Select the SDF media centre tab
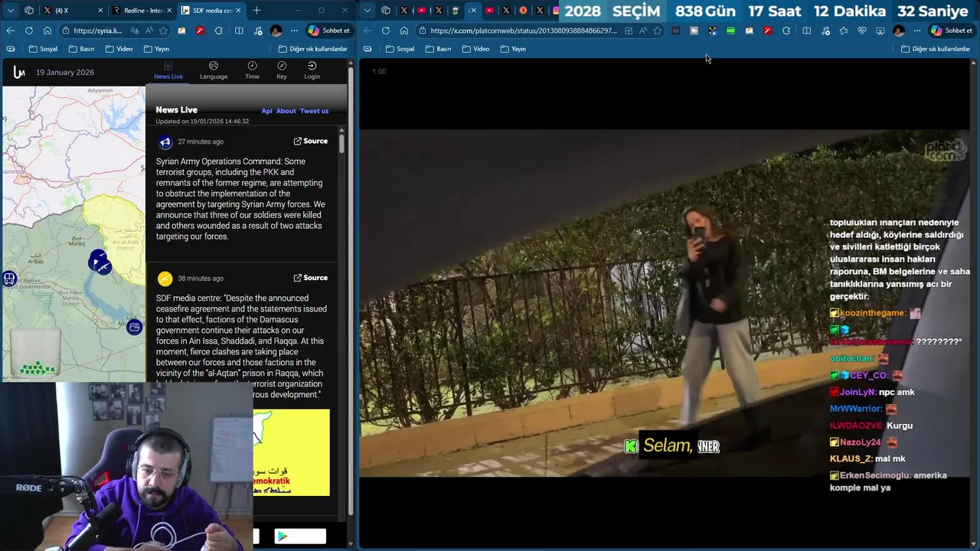 click(211, 10)
